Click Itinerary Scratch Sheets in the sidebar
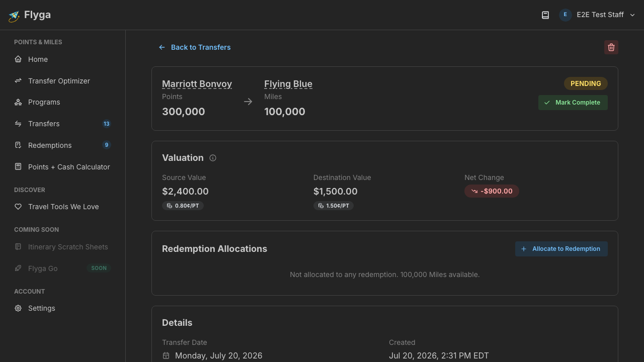The height and width of the screenshot is (362, 644). click(x=62, y=247)
